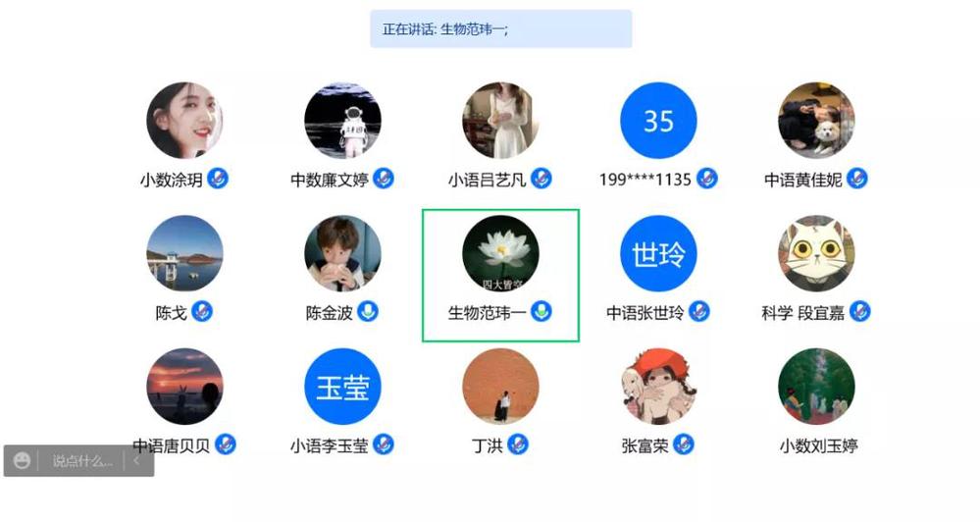Click mic icon next to 中语张世玲
The image size is (980, 522).
coord(699,311)
